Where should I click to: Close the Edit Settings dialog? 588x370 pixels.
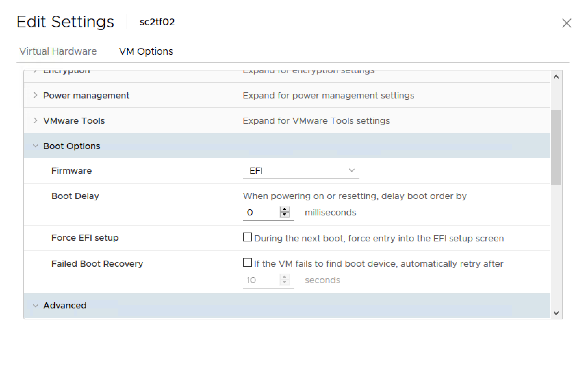pyautogui.click(x=566, y=23)
